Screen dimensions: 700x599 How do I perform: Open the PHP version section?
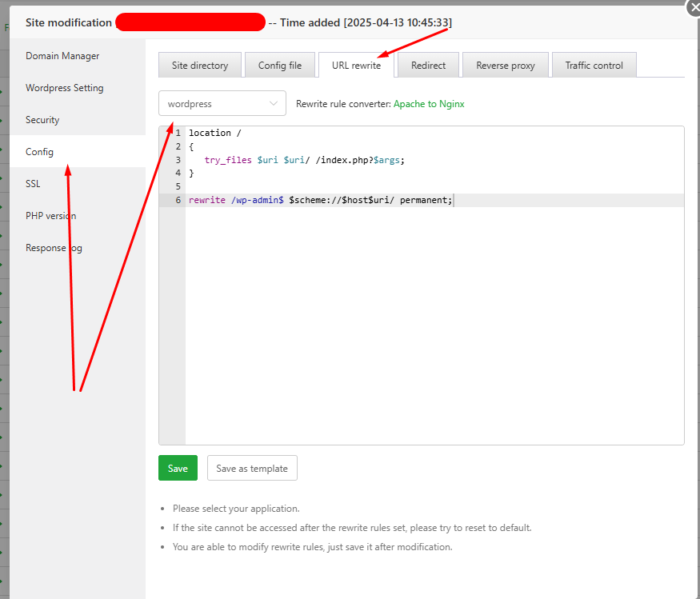51,216
